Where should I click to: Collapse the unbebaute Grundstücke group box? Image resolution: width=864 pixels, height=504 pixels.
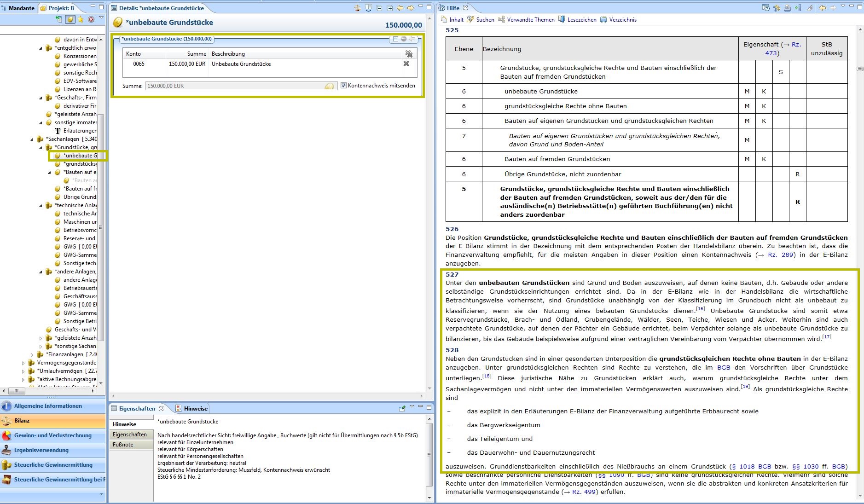(395, 39)
